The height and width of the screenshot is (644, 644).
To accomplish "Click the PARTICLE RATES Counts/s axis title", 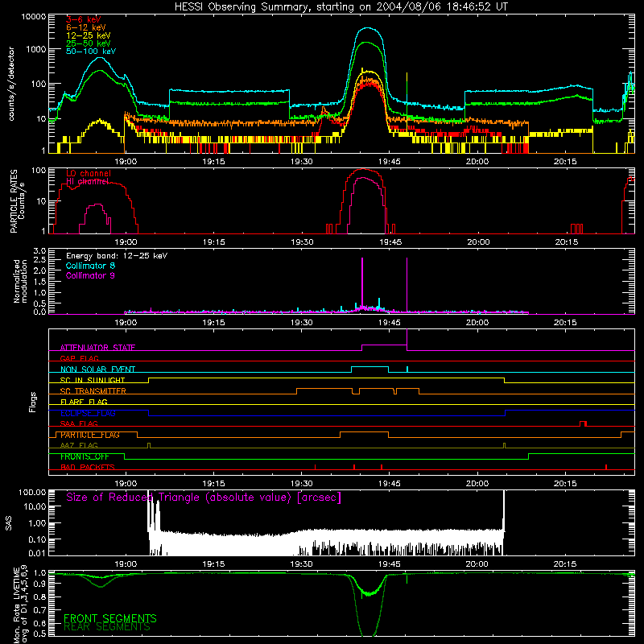I will [17, 201].
